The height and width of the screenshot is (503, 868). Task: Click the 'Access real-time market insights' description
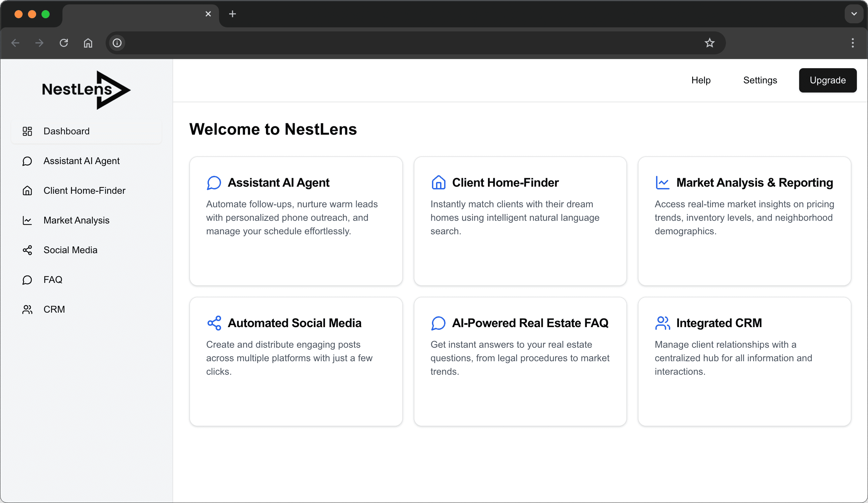click(744, 218)
